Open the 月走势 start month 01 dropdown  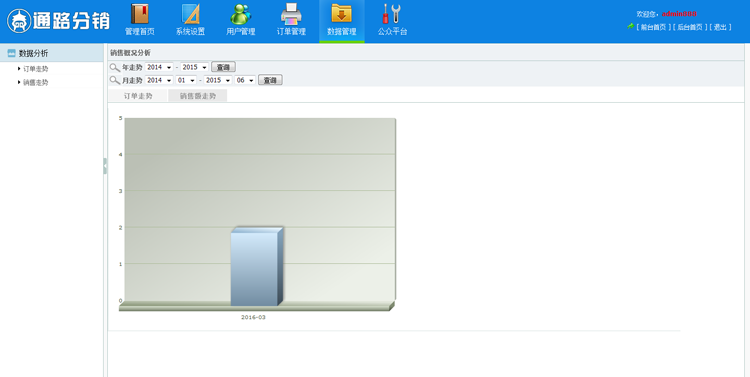[x=186, y=80]
